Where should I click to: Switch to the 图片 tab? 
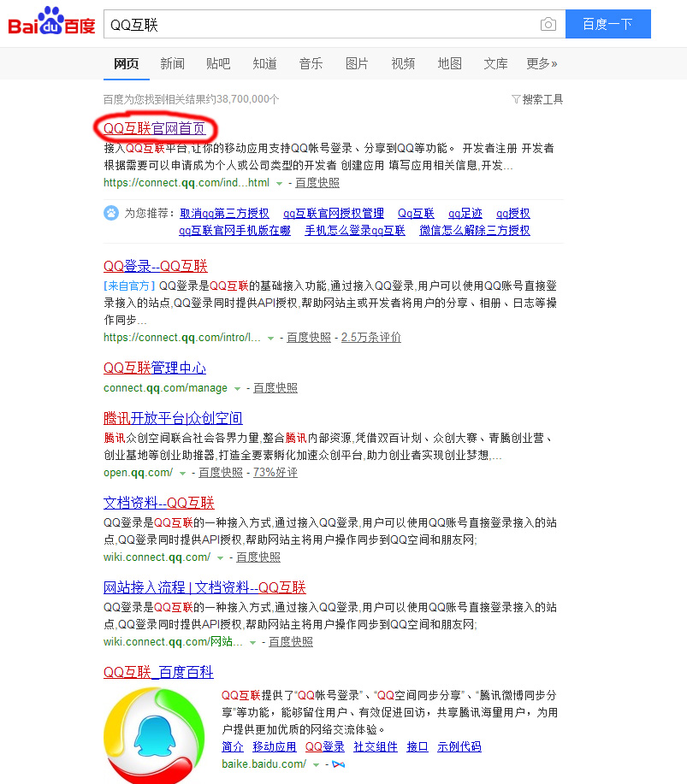tap(356, 62)
